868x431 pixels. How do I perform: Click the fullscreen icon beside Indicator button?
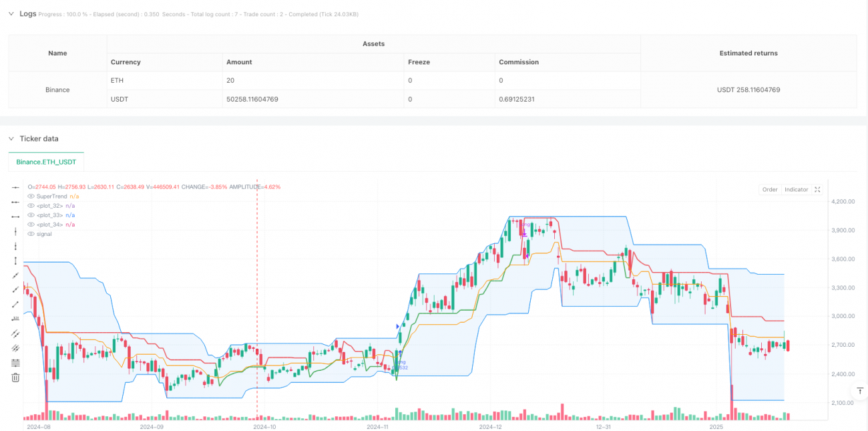point(819,189)
